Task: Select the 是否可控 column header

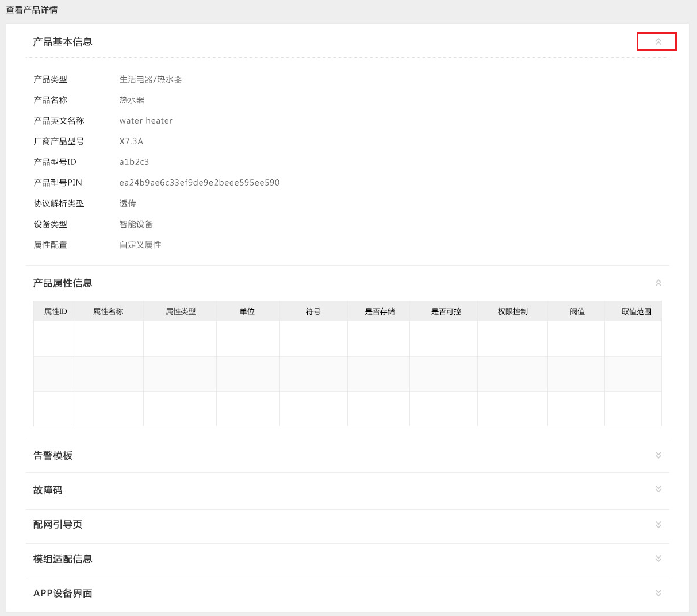Action: [x=446, y=311]
